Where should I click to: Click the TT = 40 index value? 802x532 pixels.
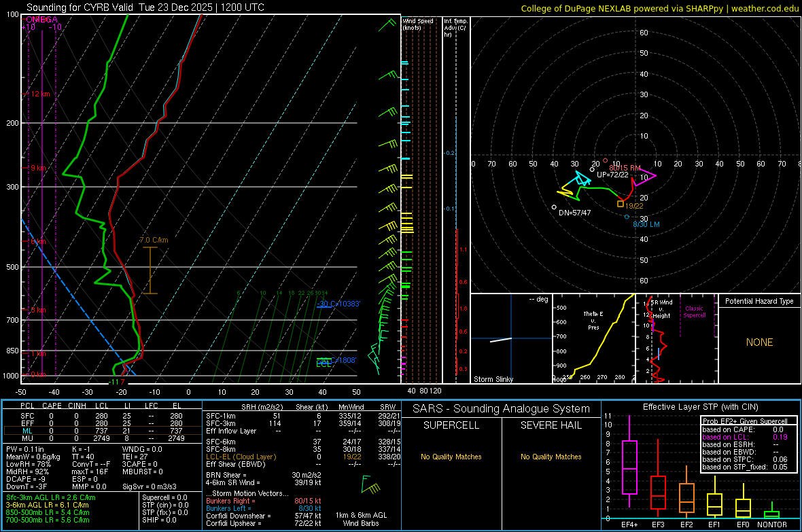tap(83, 457)
